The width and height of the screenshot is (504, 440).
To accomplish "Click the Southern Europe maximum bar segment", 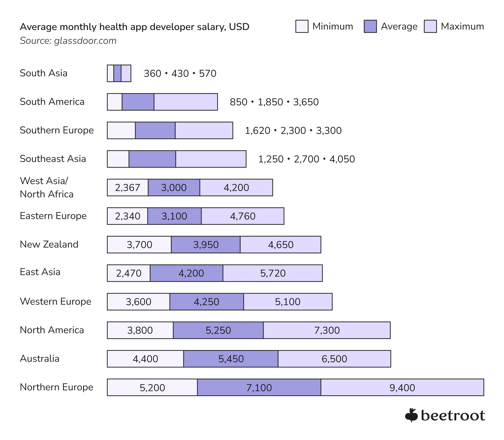I will tap(204, 130).
